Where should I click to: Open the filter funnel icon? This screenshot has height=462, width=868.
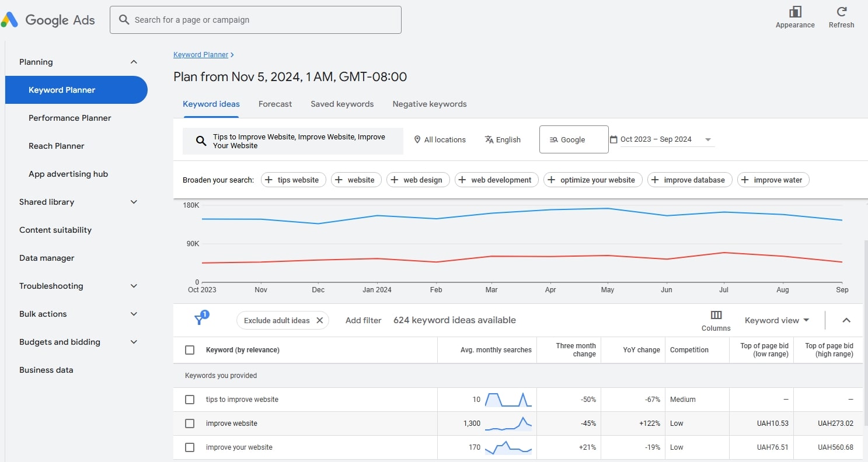(x=200, y=319)
